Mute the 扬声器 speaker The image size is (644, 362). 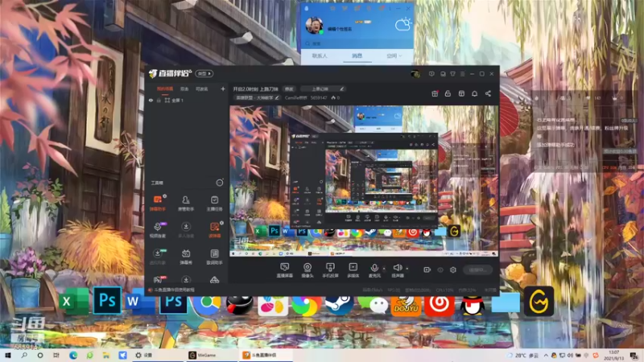pyautogui.click(x=397, y=270)
